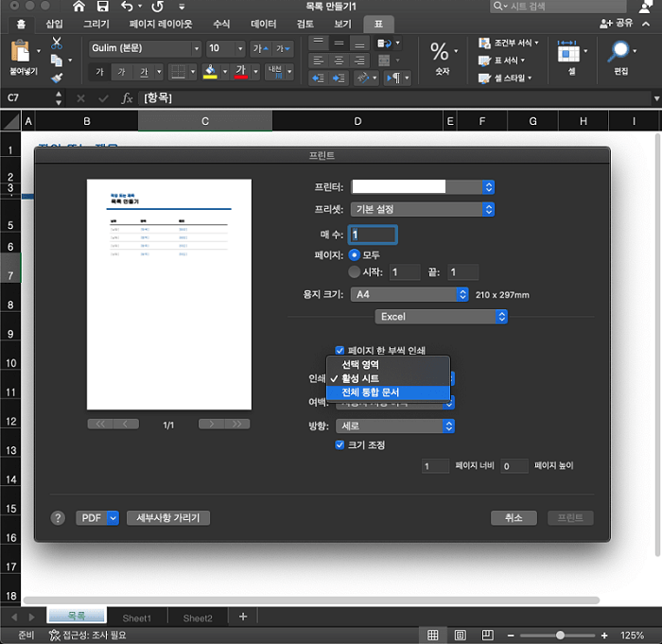
Task: Open the Editing magnifier group
Action: 618,52
